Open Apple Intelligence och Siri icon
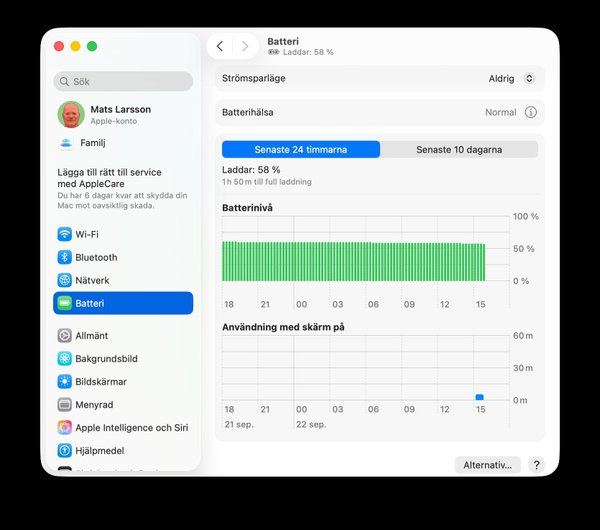Image resolution: width=600 pixels, height=530 pixels. point(64,427)
